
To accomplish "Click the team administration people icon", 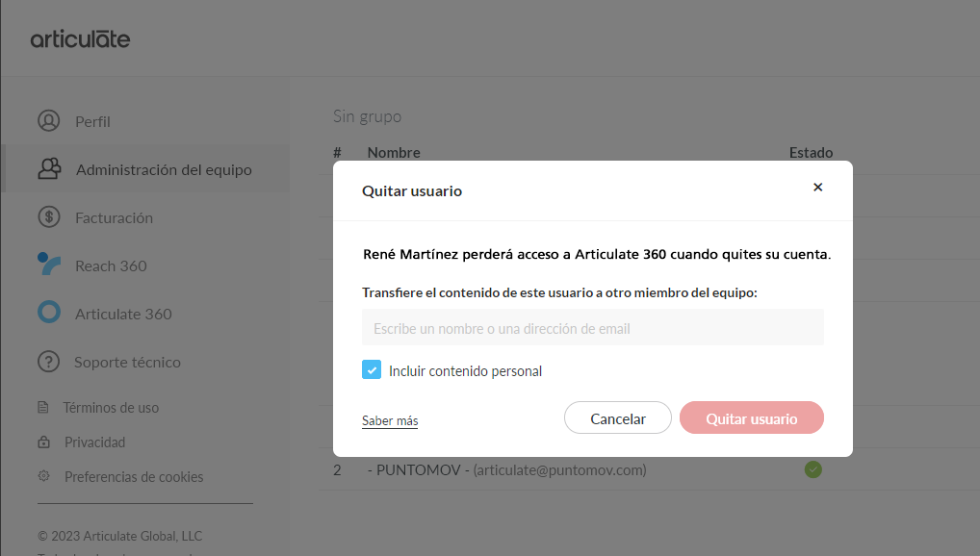I will click(x=49, y=168).
